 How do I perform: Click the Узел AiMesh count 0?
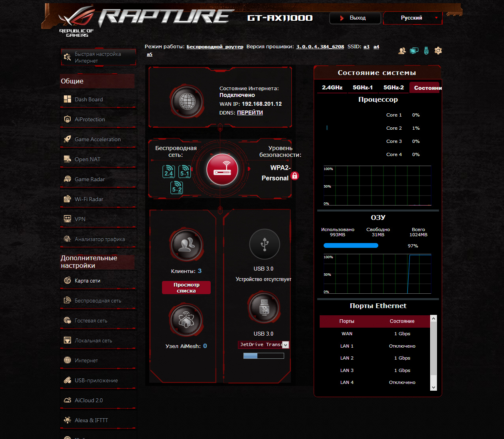coord(205,346)
